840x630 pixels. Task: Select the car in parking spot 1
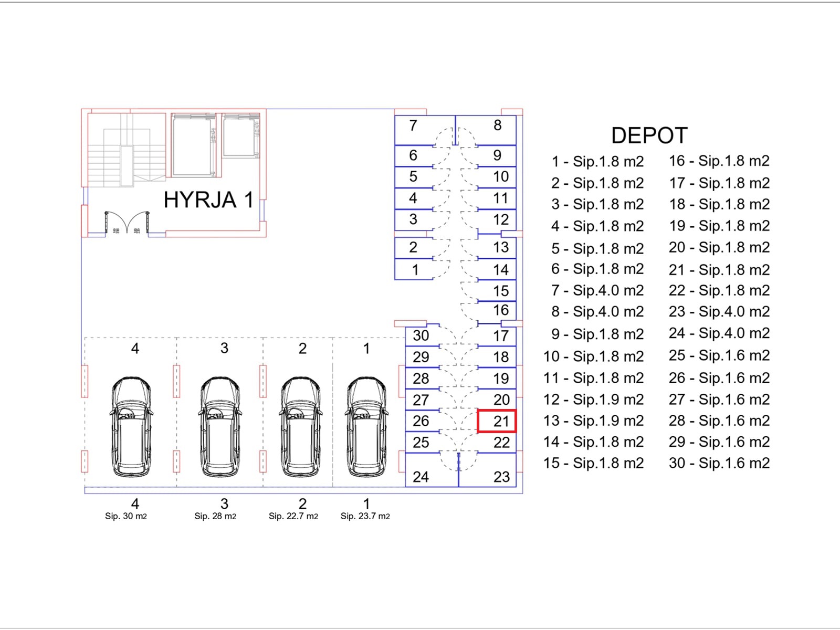367,426
